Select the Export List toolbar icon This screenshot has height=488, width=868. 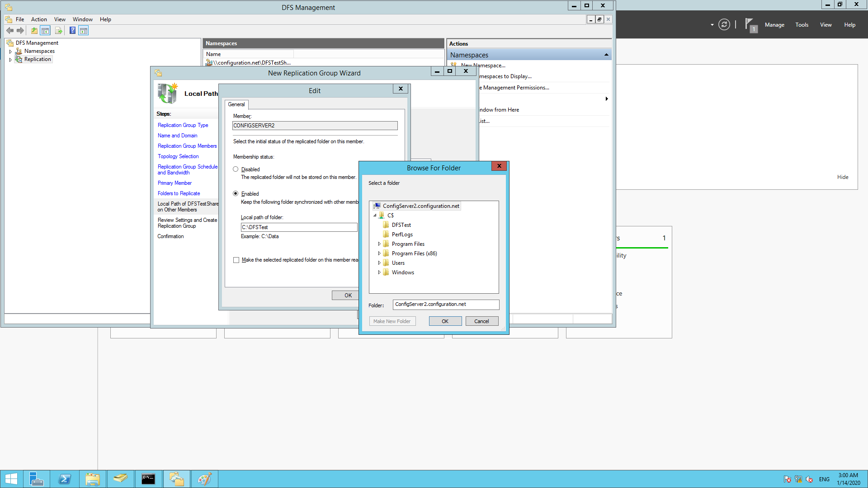pos(59,30)
